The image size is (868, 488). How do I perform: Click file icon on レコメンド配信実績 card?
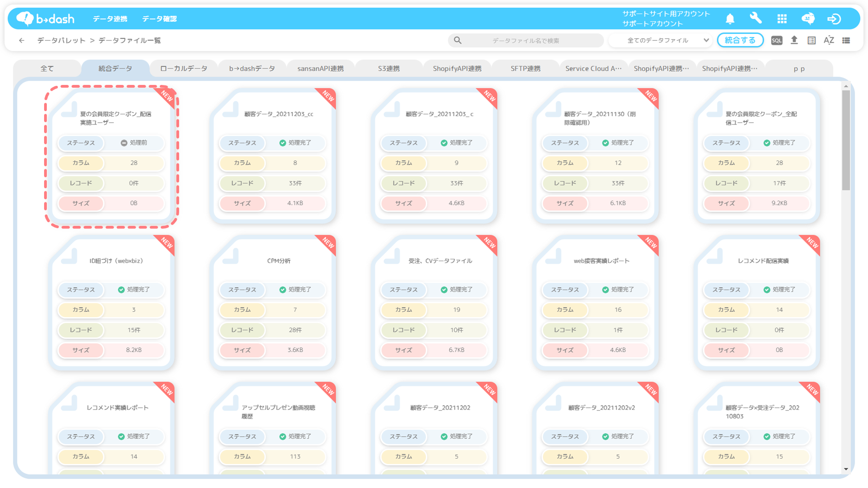click(716, 256)
